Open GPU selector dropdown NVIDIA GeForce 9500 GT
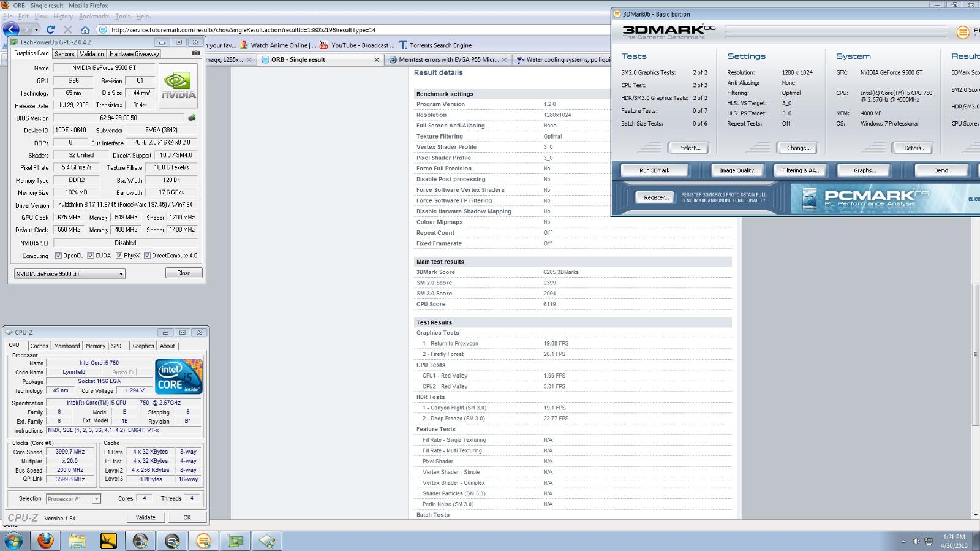The height and width of the screenshot is (551, 980). coord(70,273)
